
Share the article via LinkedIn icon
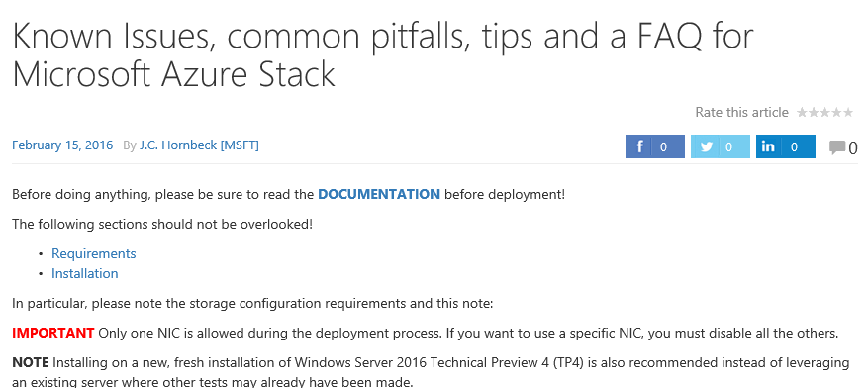(768, 146)
